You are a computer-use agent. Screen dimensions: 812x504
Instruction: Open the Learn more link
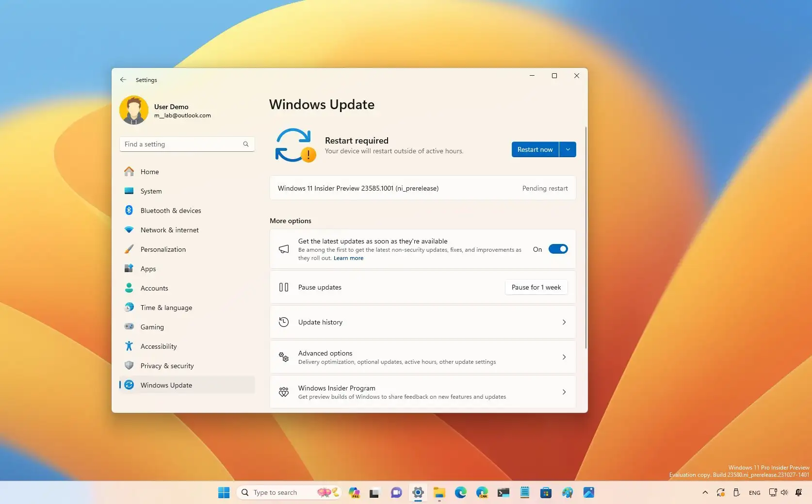coord(348,258)
